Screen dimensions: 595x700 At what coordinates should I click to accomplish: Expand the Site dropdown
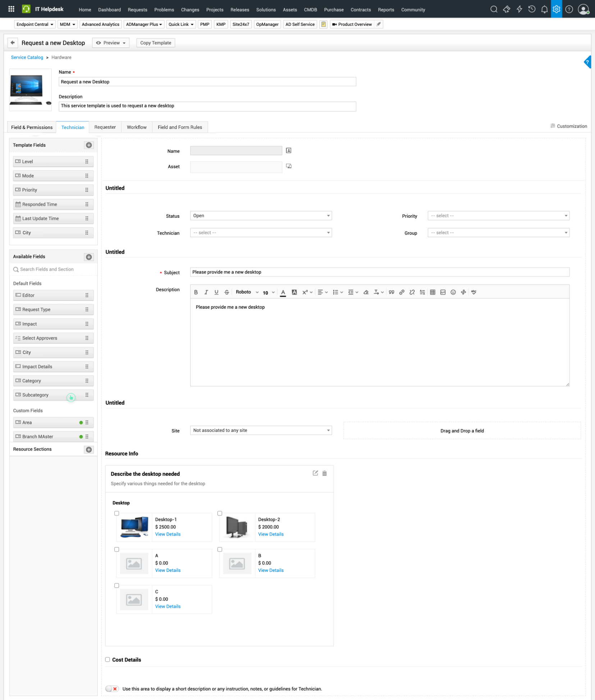point(261,430)
